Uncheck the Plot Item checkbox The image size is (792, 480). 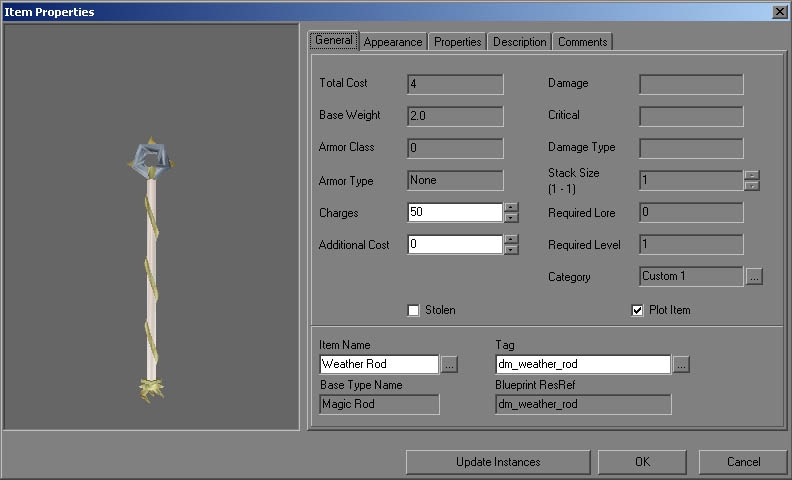pyautogui.click(x=637, y=310)
